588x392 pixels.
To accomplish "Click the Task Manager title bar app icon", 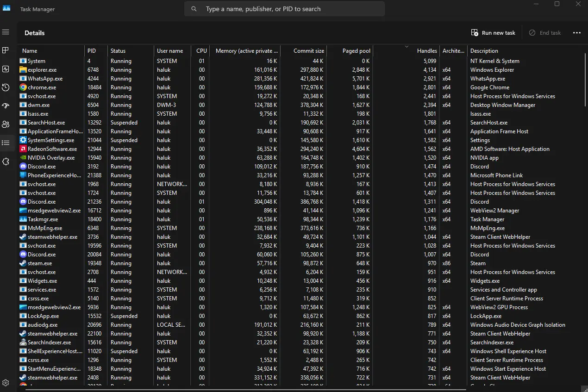I will point(6,9).
